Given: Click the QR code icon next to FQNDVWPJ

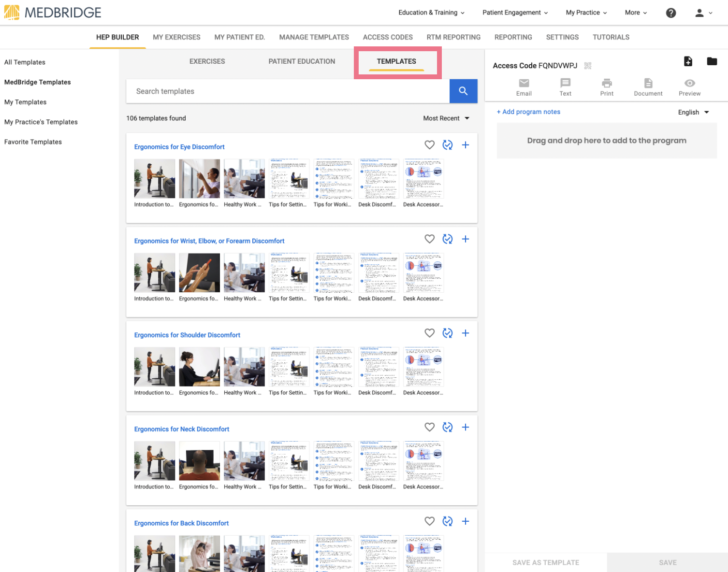Looking at the screenshot, I should pyautogui.click(x=588, y=66).
